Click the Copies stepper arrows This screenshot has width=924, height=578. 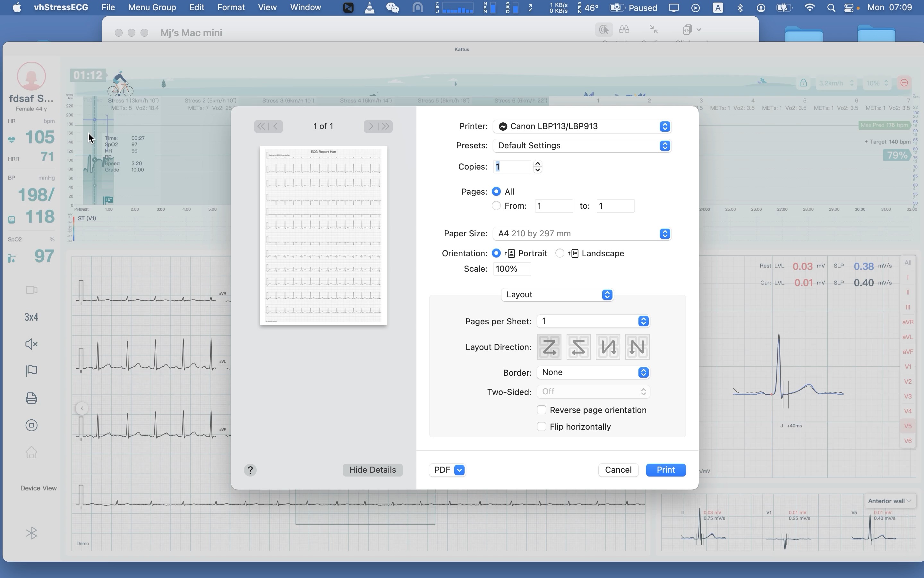(x=538, y=167)
